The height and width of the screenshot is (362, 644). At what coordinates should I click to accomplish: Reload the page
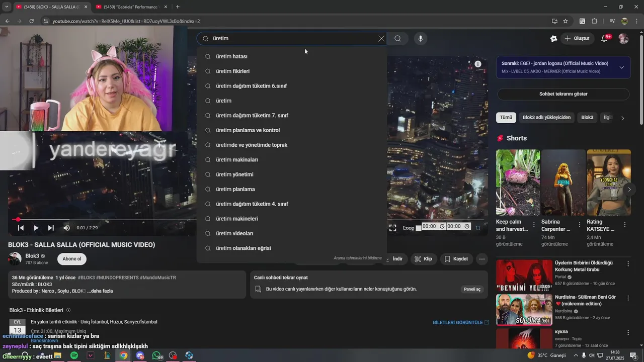click(x=31, y=21)
